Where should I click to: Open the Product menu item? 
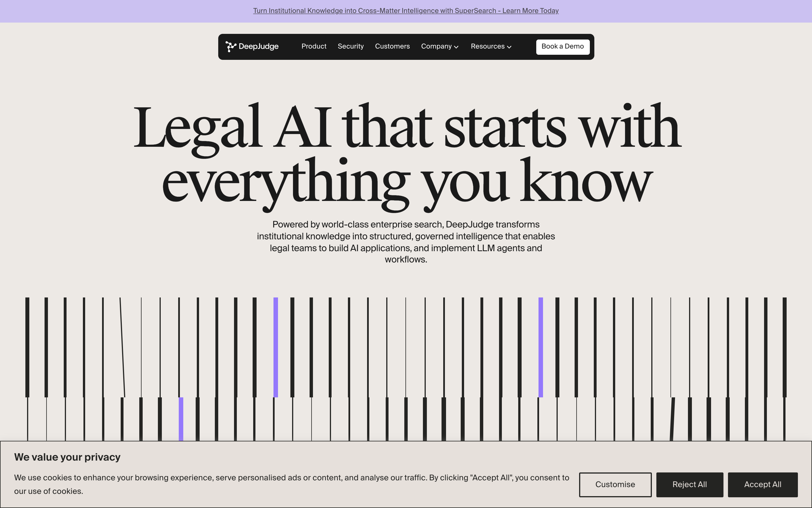coord(314,46)
